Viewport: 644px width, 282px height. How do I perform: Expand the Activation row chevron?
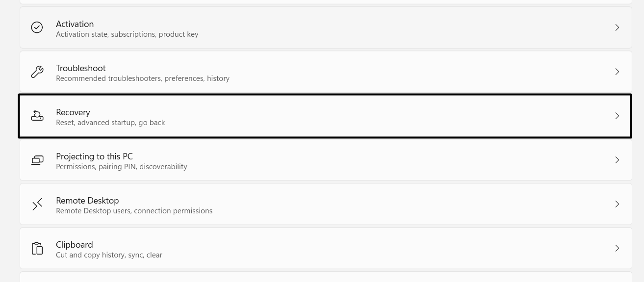click(617, 27)
